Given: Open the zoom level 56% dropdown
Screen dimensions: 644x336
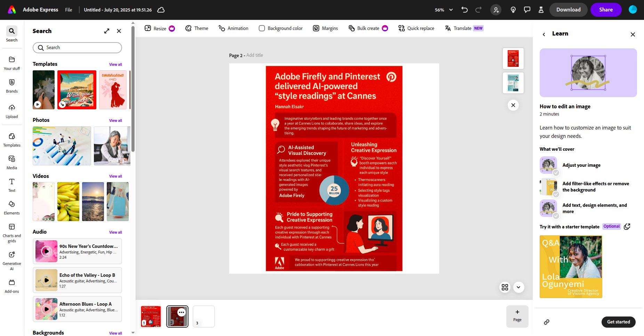Looking at the screenshot, I should pyautogui.click(x=444, y=10).
